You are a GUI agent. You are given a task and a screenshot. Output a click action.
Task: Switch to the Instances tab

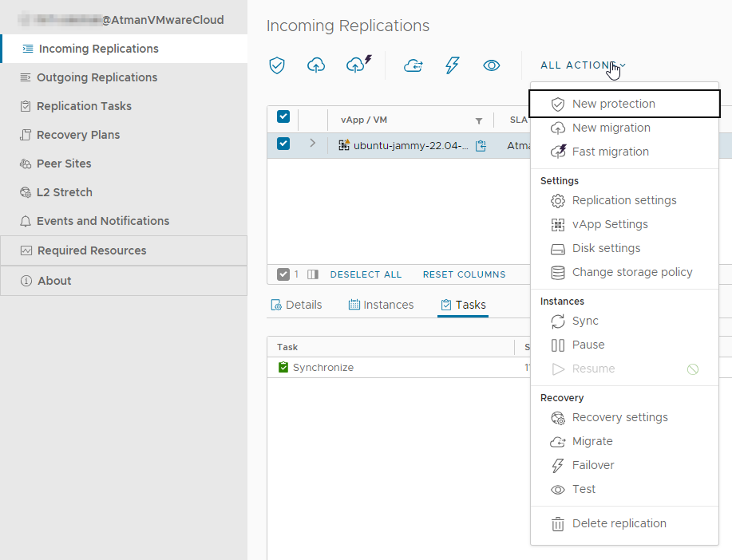click(x=382, y=305)
